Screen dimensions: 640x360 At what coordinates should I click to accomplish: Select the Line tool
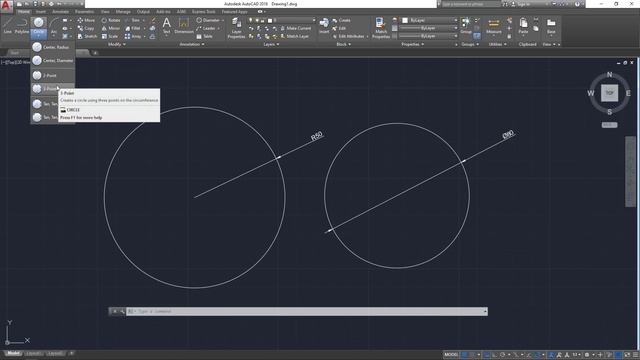point(7,25)
